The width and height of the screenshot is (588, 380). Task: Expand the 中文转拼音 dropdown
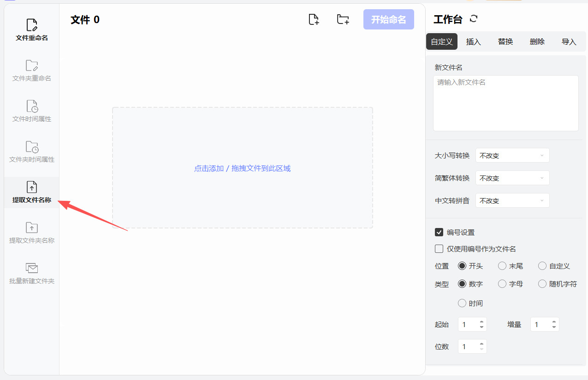click(512, 201)
